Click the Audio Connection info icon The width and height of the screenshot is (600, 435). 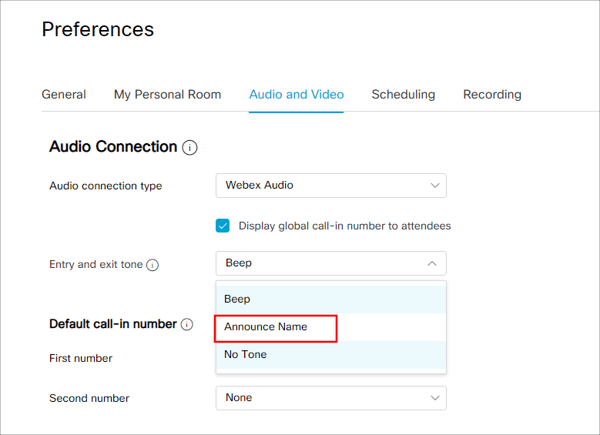[x=190, y=147]
